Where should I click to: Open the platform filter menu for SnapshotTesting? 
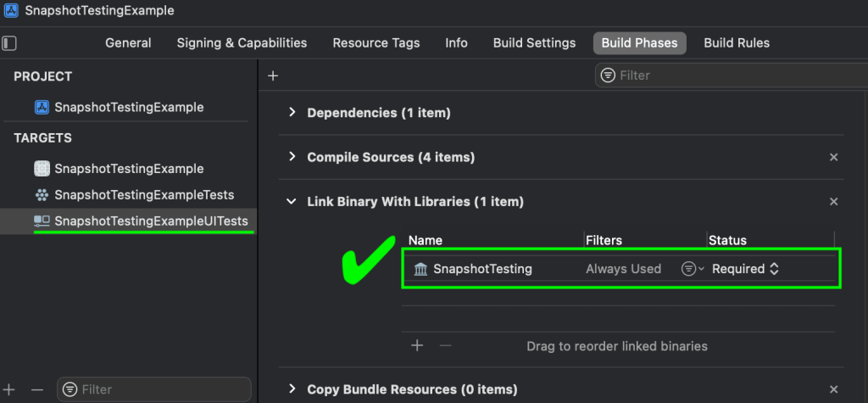[x=692, y=269]
